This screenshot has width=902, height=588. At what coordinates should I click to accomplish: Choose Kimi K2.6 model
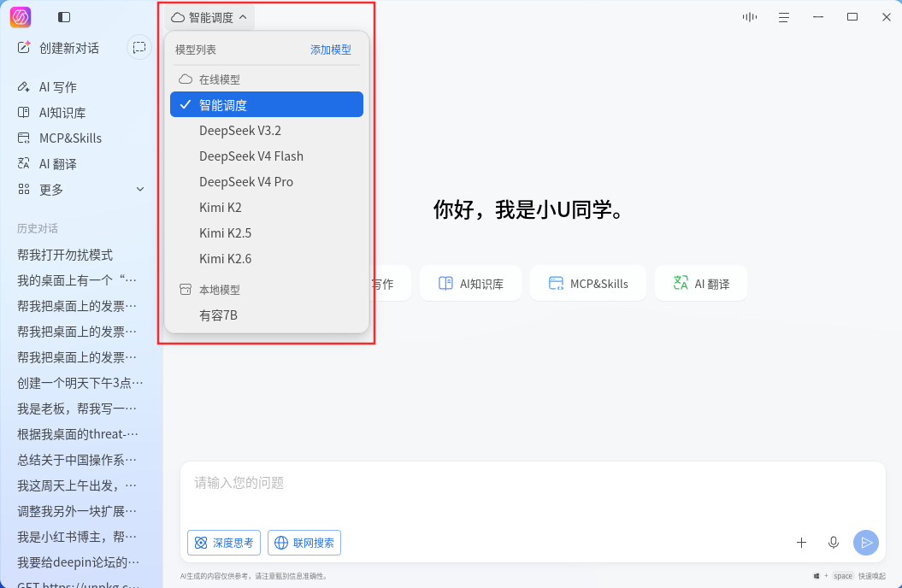coord(267,259)
